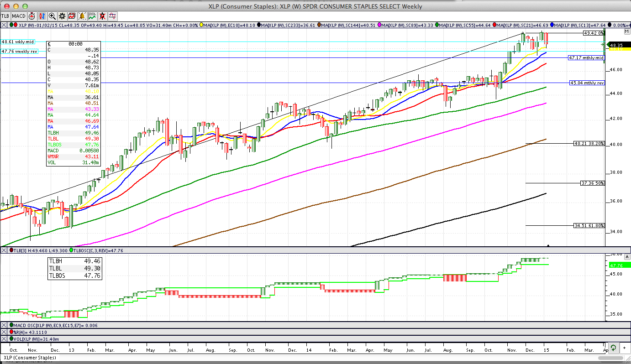Click the red chart template icon
Image resolution: width=631 pixels, height=364 pixels.
(72, 16)
